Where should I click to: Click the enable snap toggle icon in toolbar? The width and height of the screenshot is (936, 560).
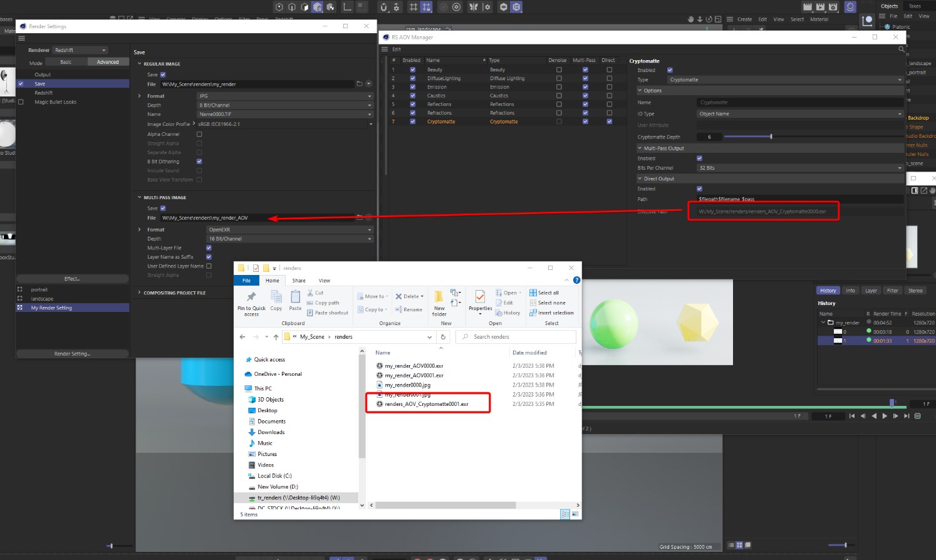(x=383, y=8)
